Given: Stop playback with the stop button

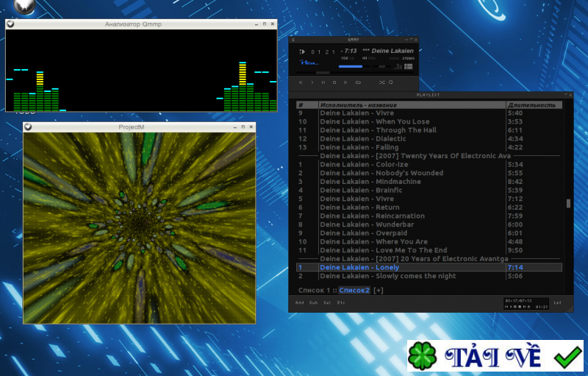Looking at the screenshot, I should (334, 82).
